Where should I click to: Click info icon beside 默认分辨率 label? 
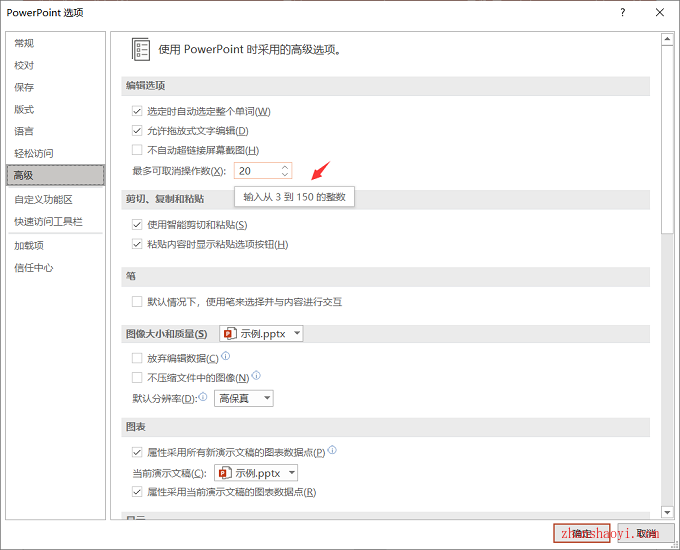coord(203,396)
